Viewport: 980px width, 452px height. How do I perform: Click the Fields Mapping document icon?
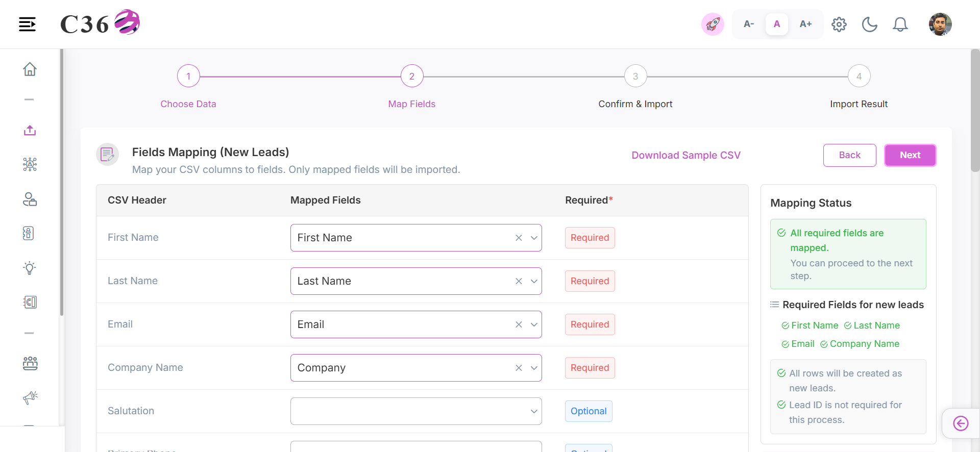pos(107,154)
